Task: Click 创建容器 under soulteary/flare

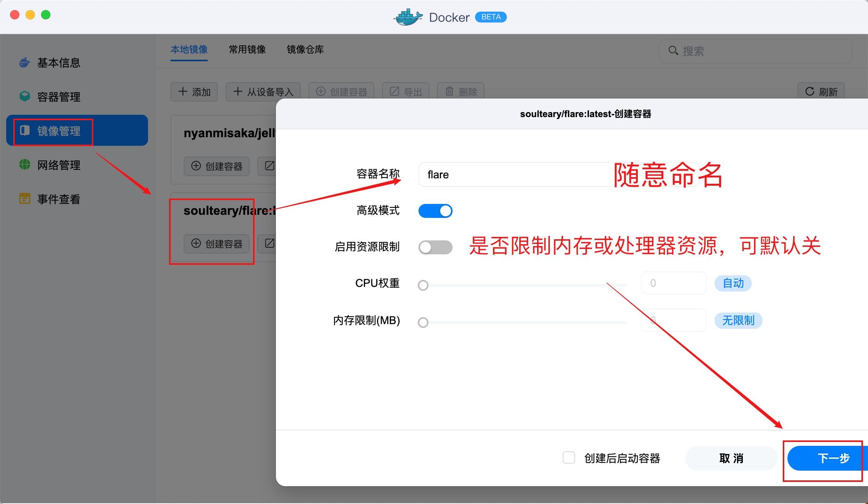Action: pos(216,244)
